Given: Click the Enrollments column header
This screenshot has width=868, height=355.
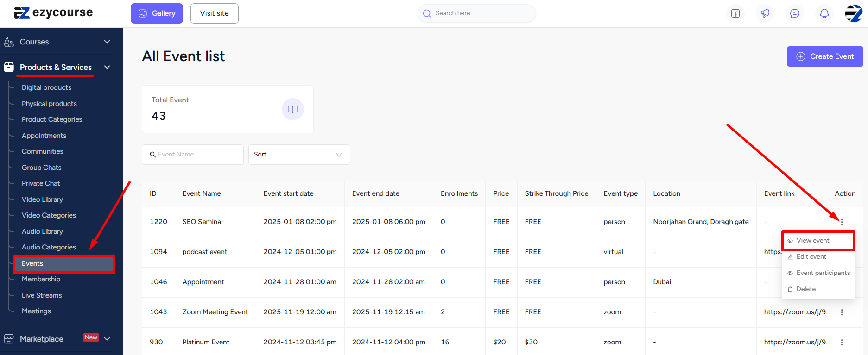Looking at the screenshot, I should 459,193.
